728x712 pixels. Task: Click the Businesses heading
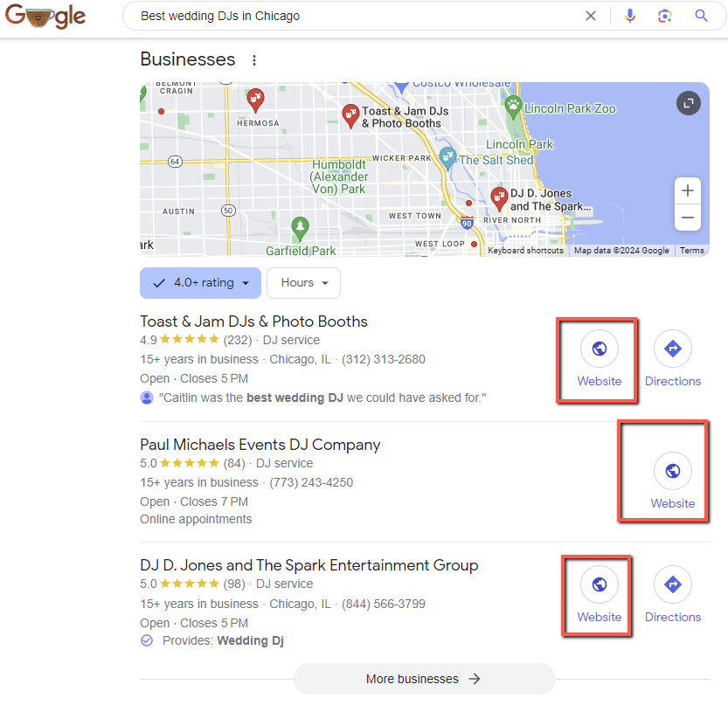[x=188, y=59]
